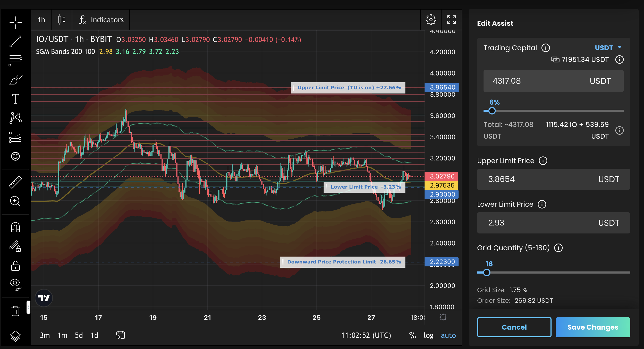Open chart settings gear
The image size is (644, 349).
coord(431,20)
